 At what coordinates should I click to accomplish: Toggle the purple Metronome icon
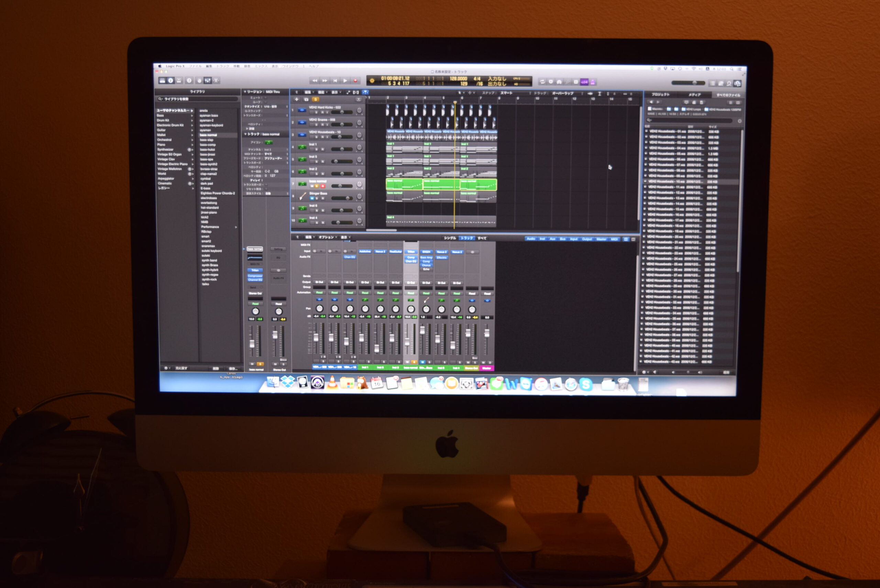tap(593, 82)
